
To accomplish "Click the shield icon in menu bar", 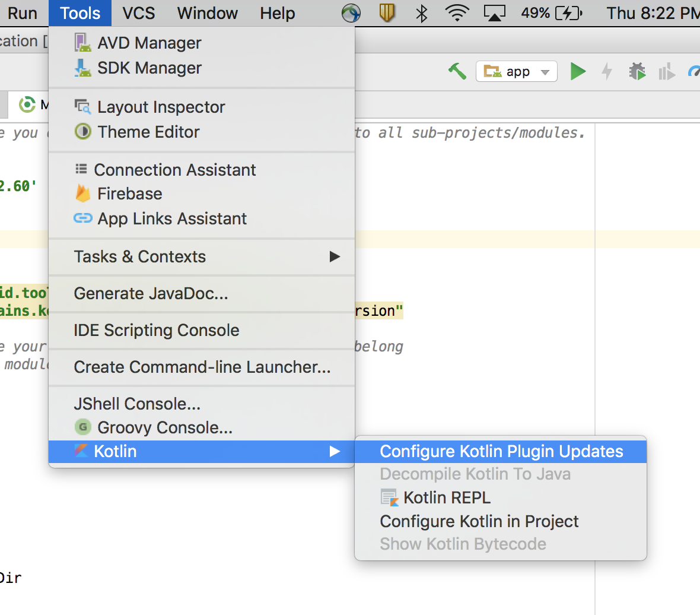I will pyautogui.click(x=387, y=13).
